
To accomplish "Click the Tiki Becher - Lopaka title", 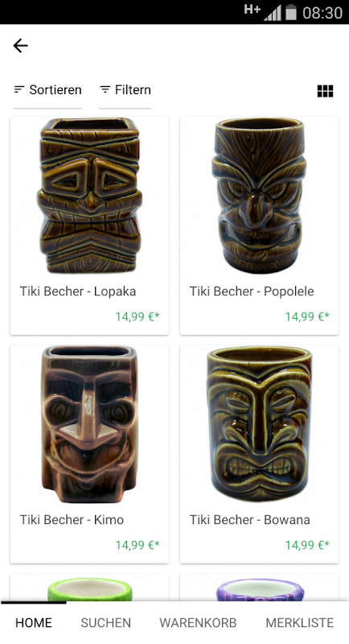I will (78, 291).
